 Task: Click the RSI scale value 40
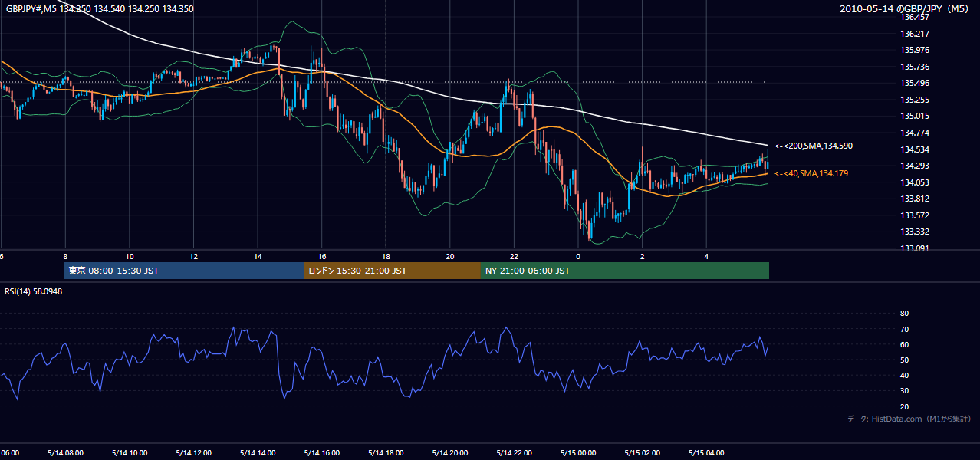click(x=904, y=376)
